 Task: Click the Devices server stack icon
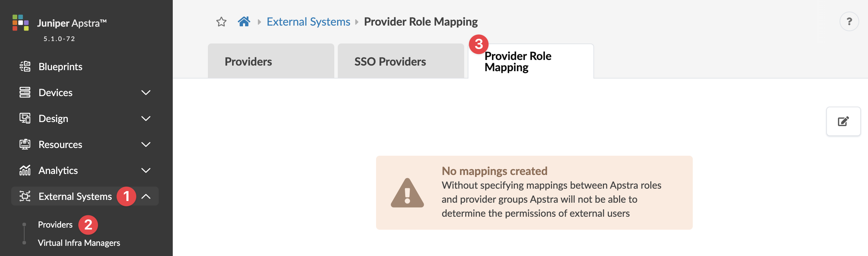[25, 93]
